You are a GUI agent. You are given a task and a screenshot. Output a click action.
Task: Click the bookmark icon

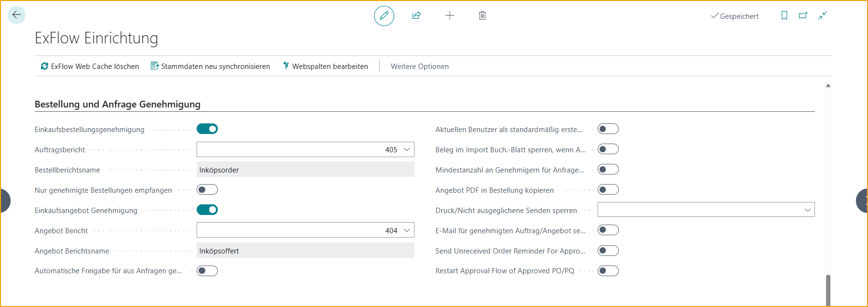click(x=784, y=16)
